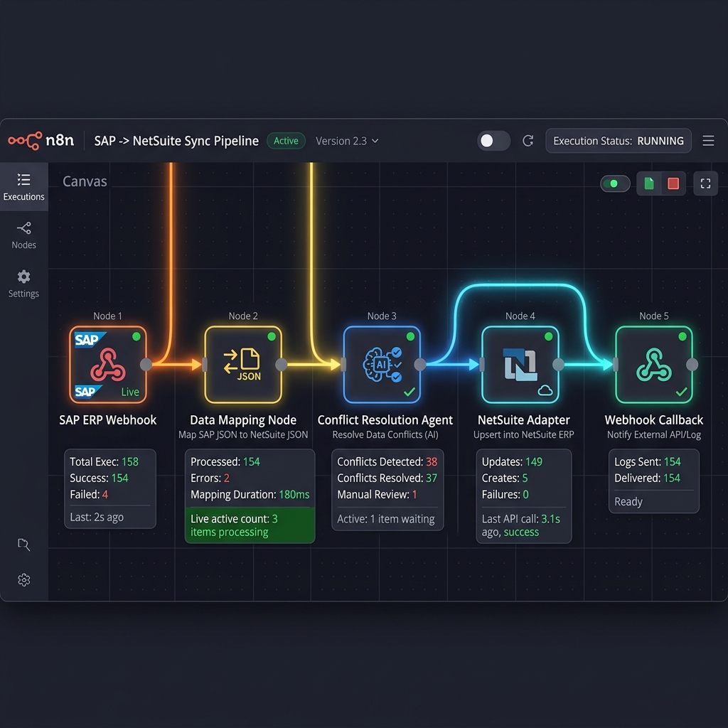Click 'Processed: 154' stat
728x728 pixels.
click(225, 461)
